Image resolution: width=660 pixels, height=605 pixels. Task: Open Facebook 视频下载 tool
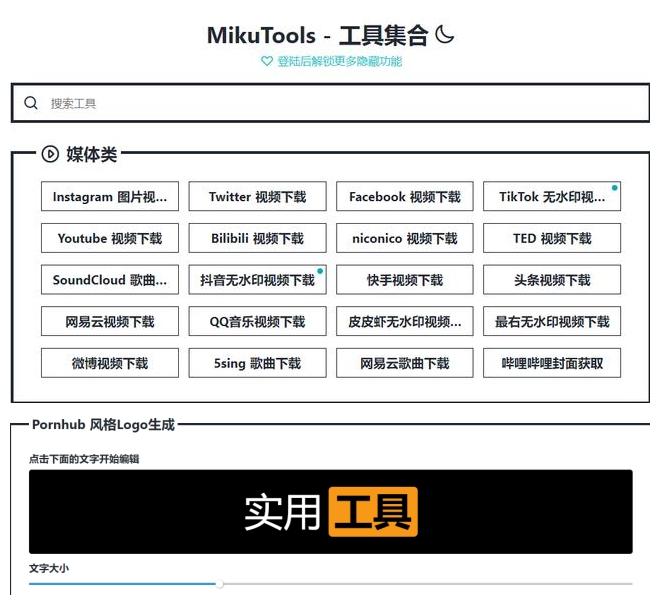click(x=405, y=196)
